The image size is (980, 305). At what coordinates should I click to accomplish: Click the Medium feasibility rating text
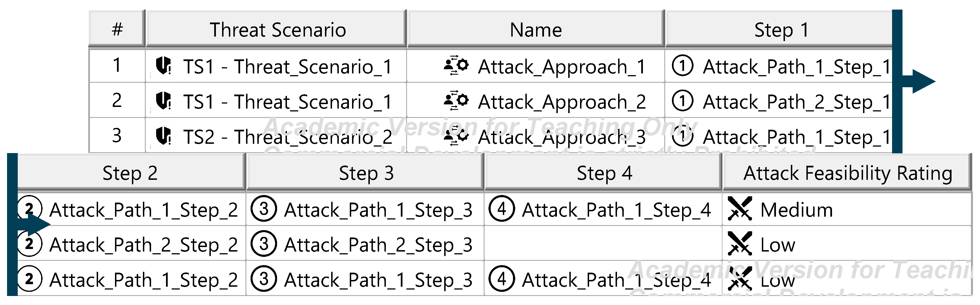point(797,210)
